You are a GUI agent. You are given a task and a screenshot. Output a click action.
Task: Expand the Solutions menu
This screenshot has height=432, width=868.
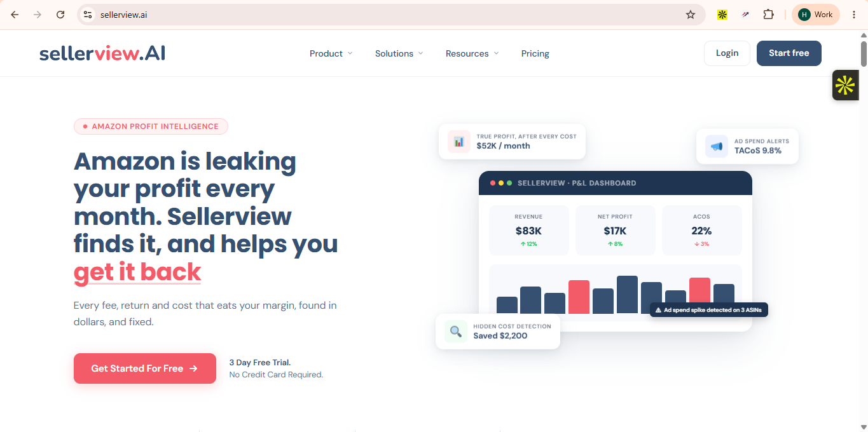tap(399, 53)
